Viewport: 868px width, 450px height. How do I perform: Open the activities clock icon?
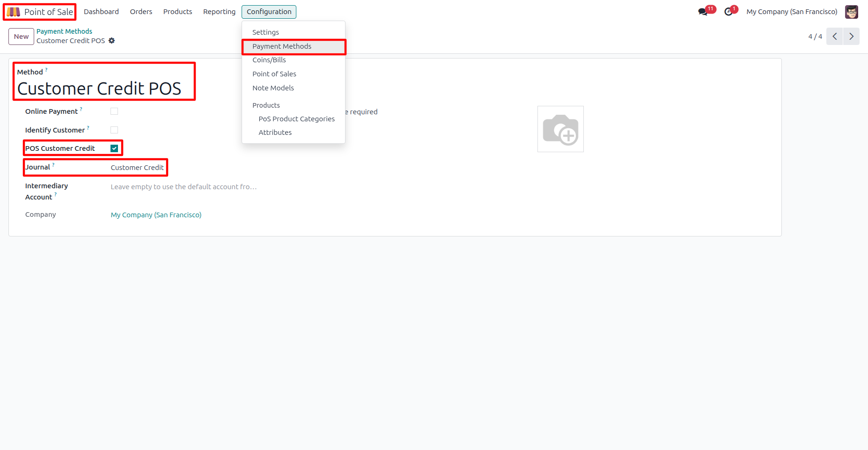[728, 12]
